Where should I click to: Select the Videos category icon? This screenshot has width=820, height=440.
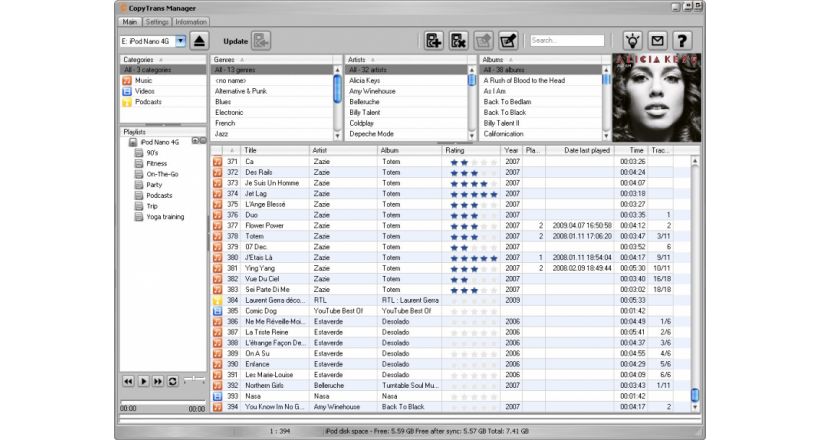click(127, 91)
